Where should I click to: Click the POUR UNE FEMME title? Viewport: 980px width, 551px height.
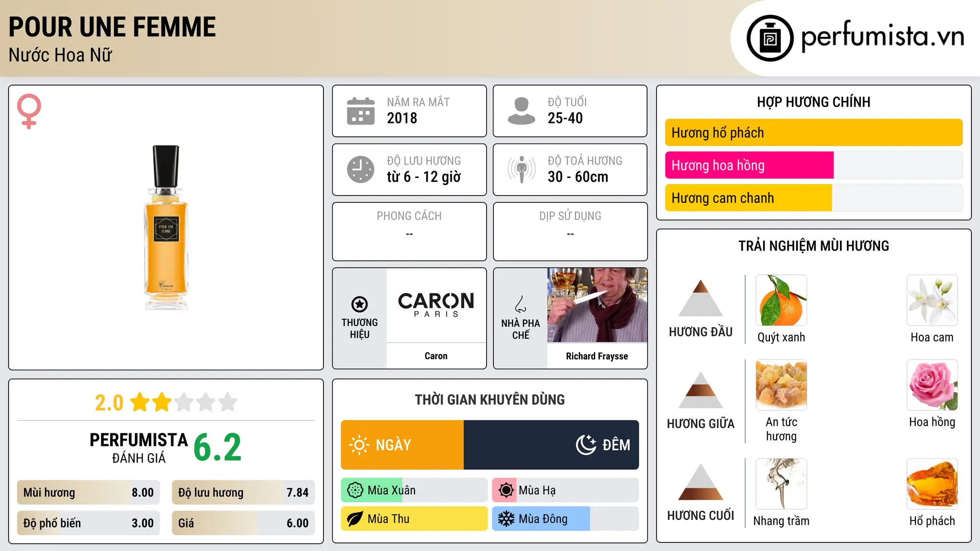tap(112, 27)
